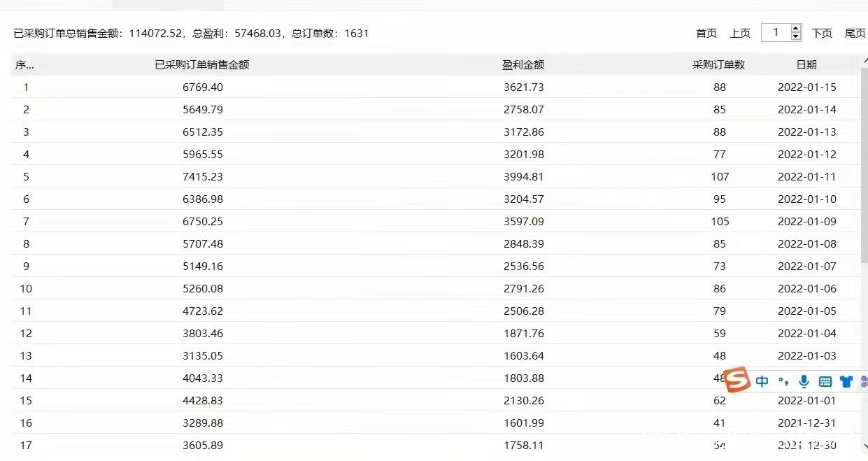Click the page number down arrow
Screen dimensions: 868x461
[x=795, y=36]
